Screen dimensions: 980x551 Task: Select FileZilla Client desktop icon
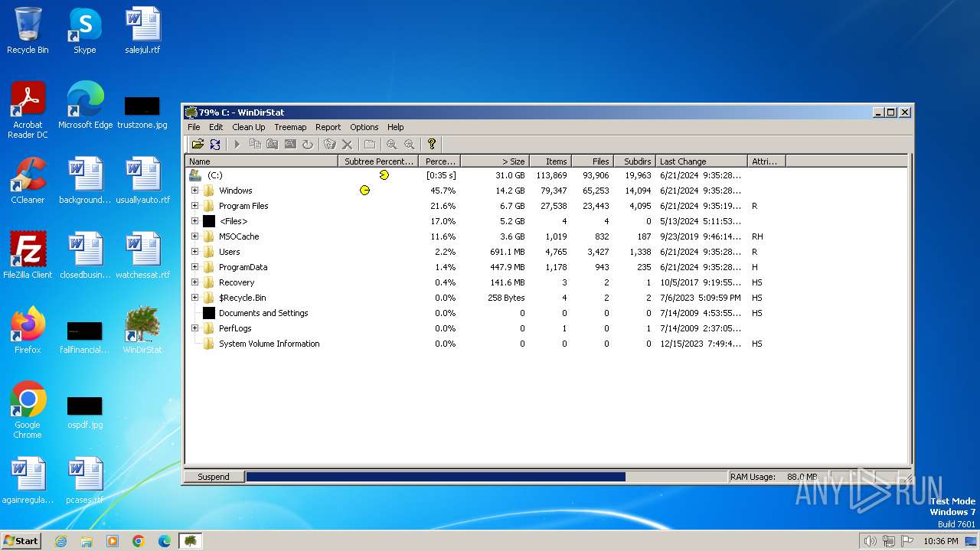click(28, 256)
